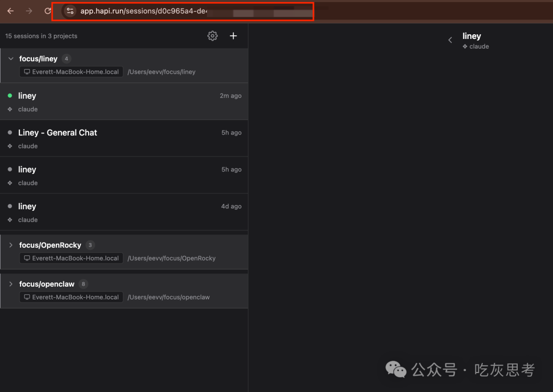This screenshot has width=553, height=392.
Task: Go back using the browser back arrow
Action: coord(11,11)
